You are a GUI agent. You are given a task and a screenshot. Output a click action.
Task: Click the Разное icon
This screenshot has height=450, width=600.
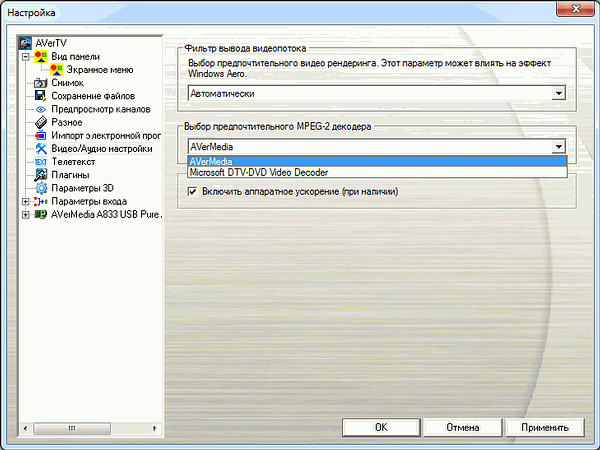point(41,122)
